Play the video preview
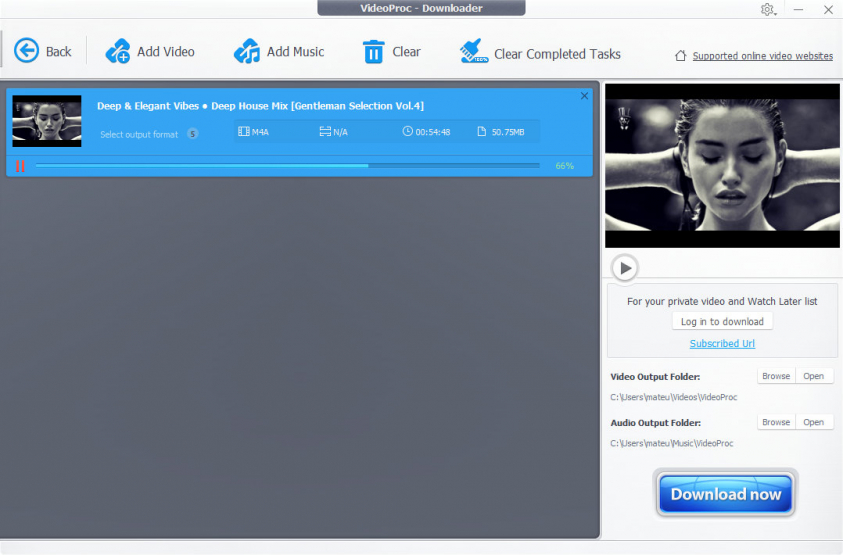The image size is (843, 555). (x=625, y=268)
